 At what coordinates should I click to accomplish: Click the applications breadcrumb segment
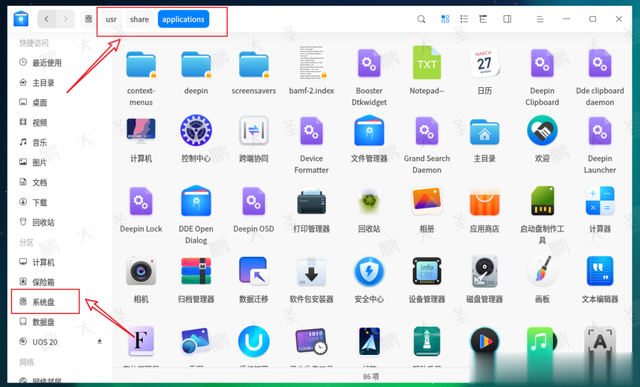[183, 19]
